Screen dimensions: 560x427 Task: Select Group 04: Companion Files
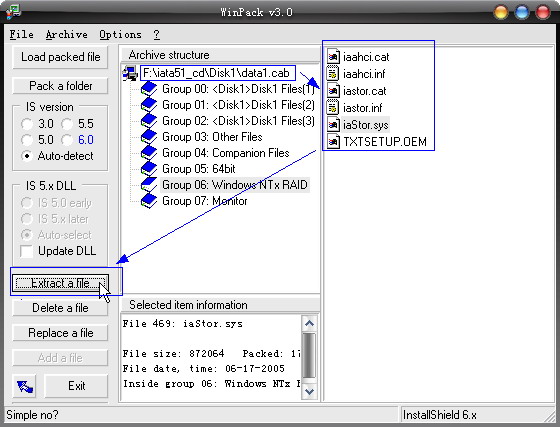[x=226, y=153]
